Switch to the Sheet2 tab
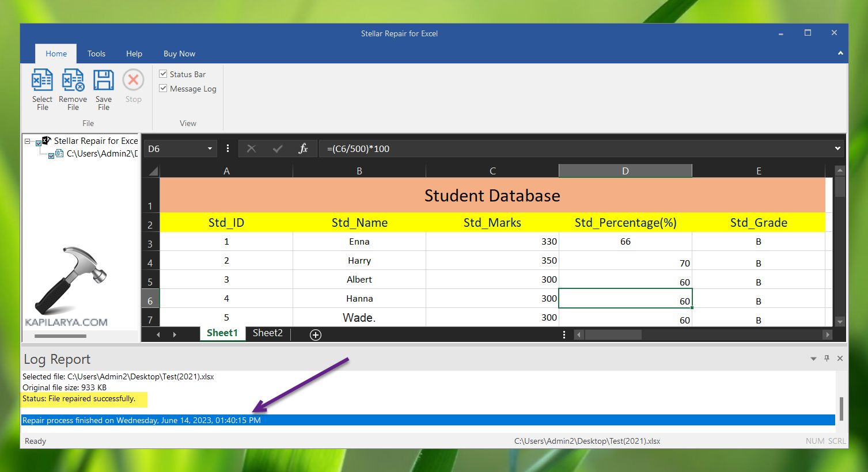This screenshot has height=472, width=868. point(268,333)
